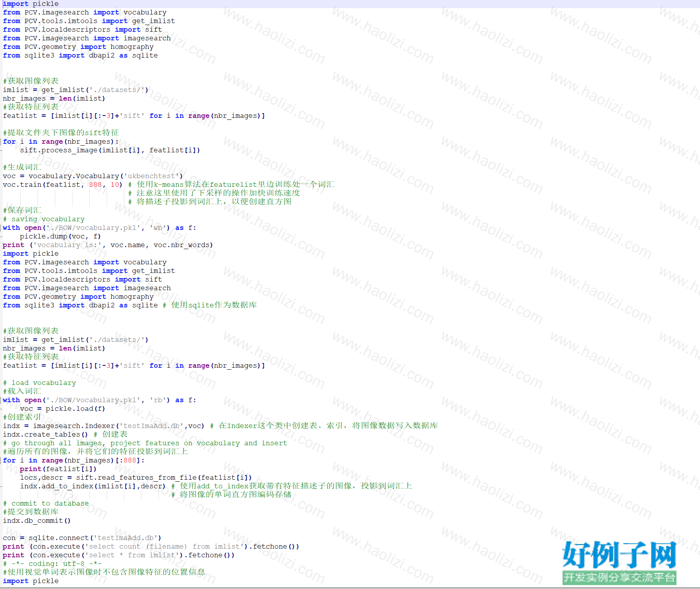Click the 'sift.read_features_from_file(featlist[i])' line
This screenshot has height=589, width=700.
(136, 477)
